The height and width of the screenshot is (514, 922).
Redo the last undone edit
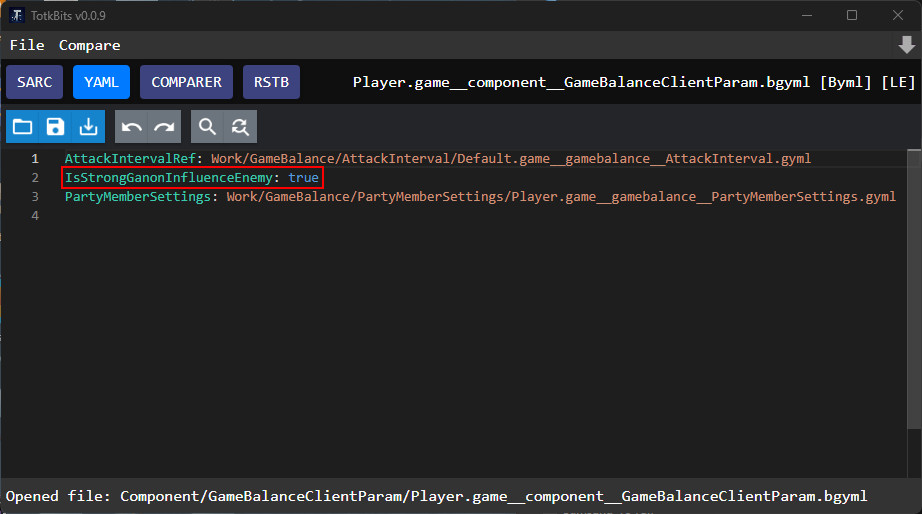(x=165, y=126)
